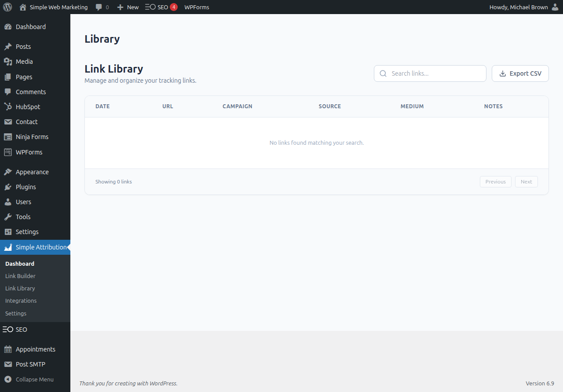Click the Ninja Forms sidebar icon
This screenshot has height=392, width=563.
click(8, 136)
